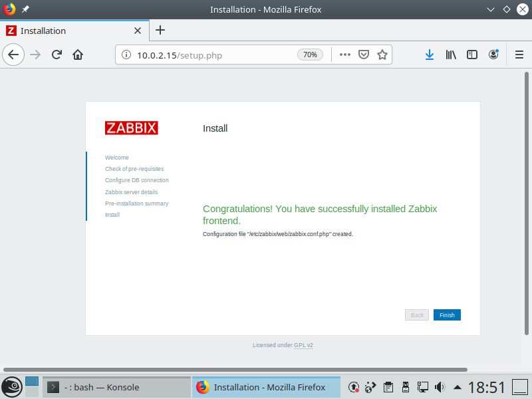The image size is (532, 399).
Task: Click Configure DB connection step
Action: (x=137, y=180)
